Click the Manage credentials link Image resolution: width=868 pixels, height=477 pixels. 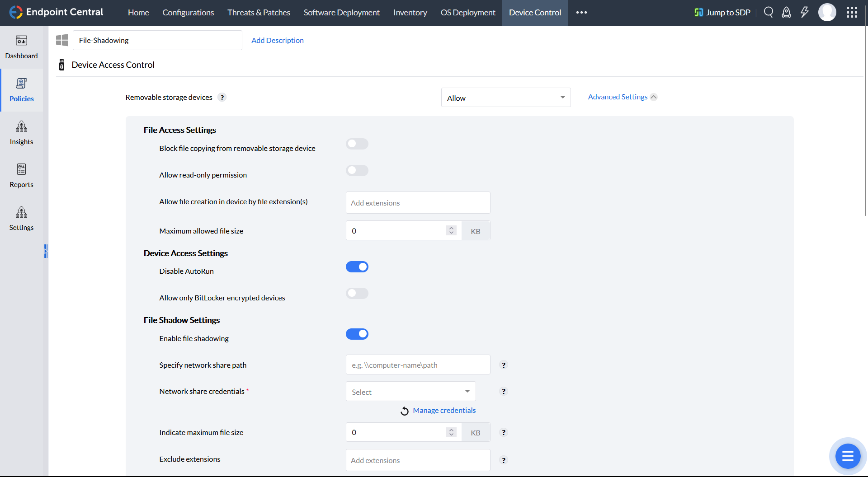[444, 410]
